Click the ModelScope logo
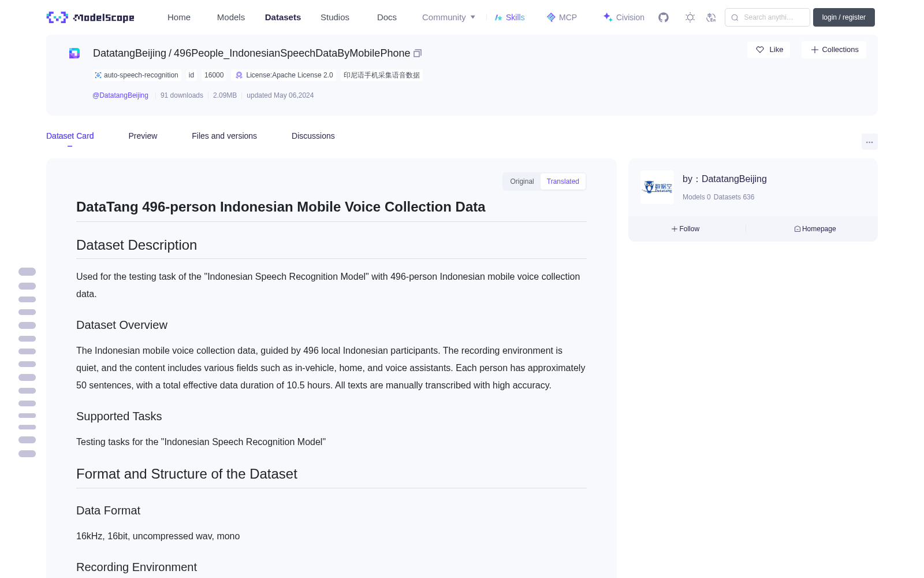924x578 pixels. [90, 17]
